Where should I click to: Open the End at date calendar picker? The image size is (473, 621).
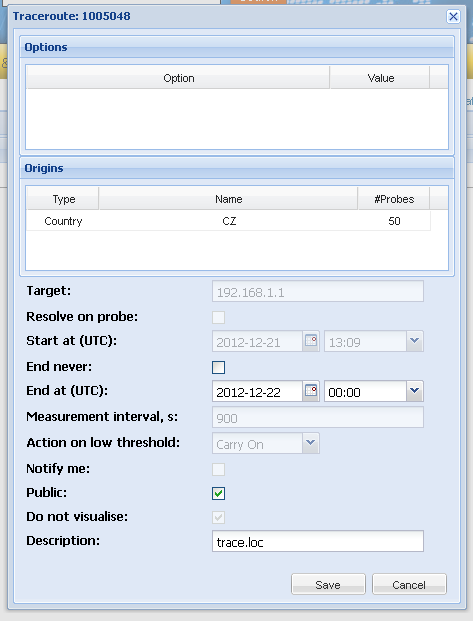(311, 391)
